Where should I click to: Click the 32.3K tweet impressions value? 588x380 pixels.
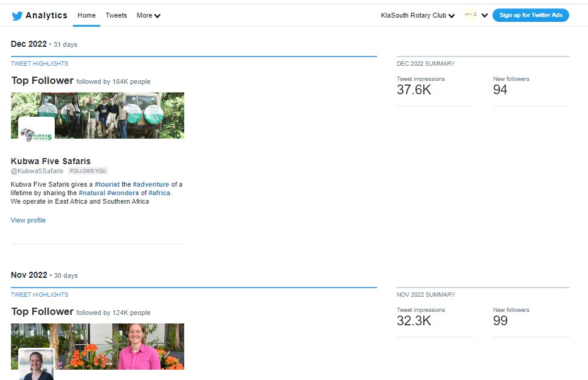pyautogui.click(x=414, y=321)
